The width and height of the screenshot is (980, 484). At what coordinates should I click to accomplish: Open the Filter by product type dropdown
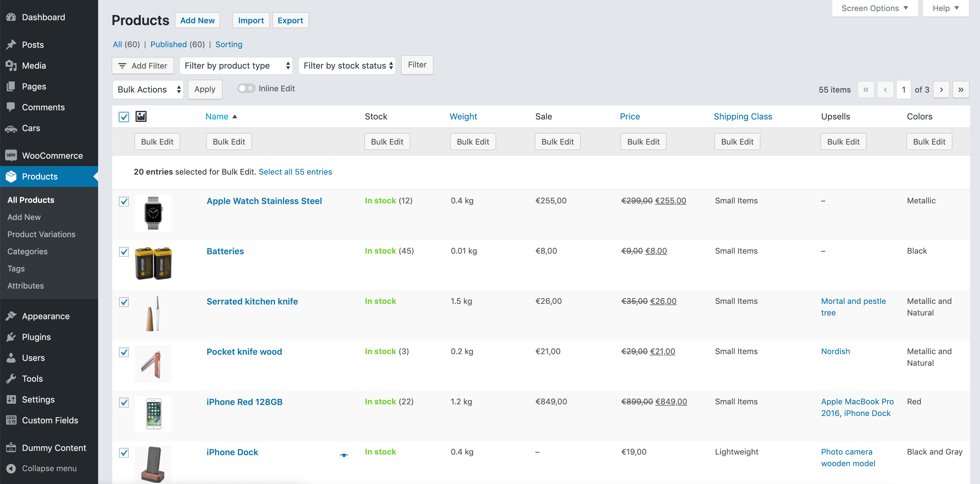click(236, 66)
